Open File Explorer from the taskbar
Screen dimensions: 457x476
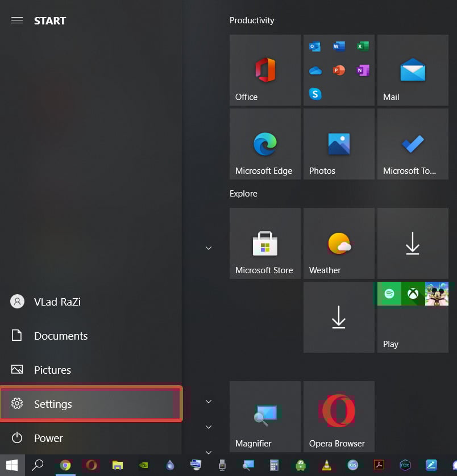[118, 465]
